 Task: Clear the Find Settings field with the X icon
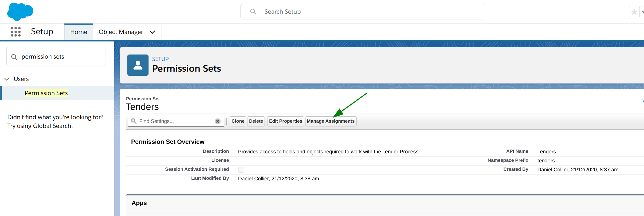[x=218, y=121]
